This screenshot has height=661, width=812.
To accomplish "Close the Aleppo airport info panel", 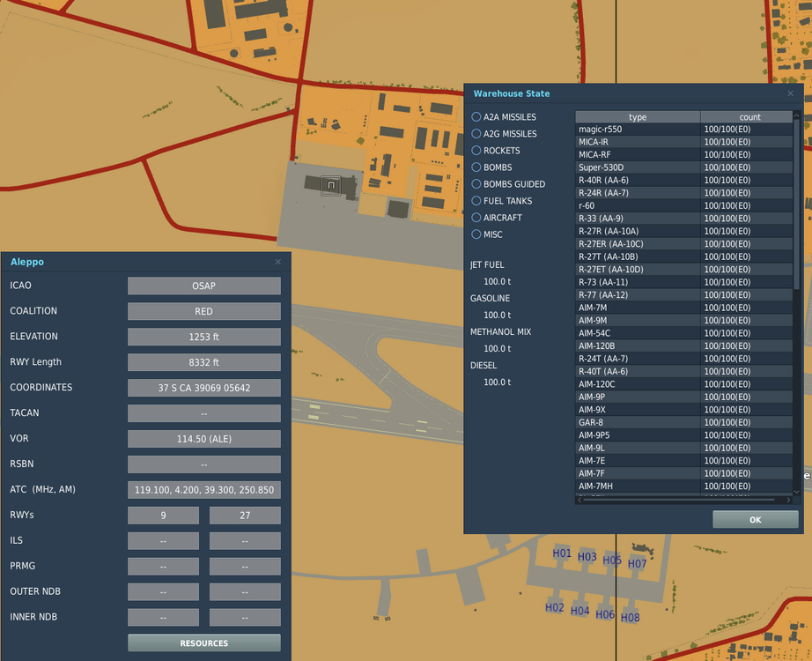I will click(278, 262).
